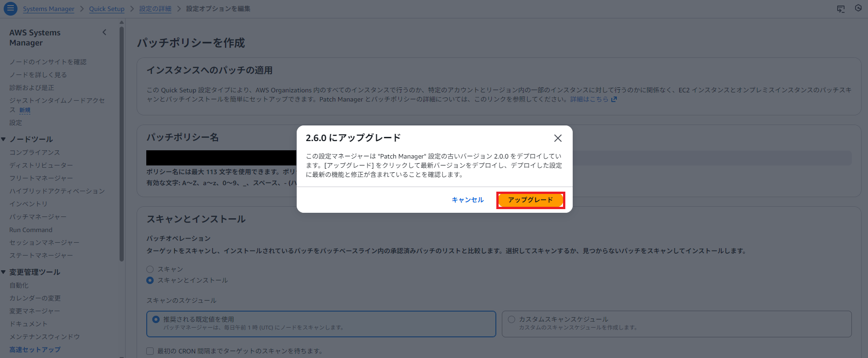868x358 pixels.
Task: Collapse the ノードツール section
Action: tap(4, 139)
